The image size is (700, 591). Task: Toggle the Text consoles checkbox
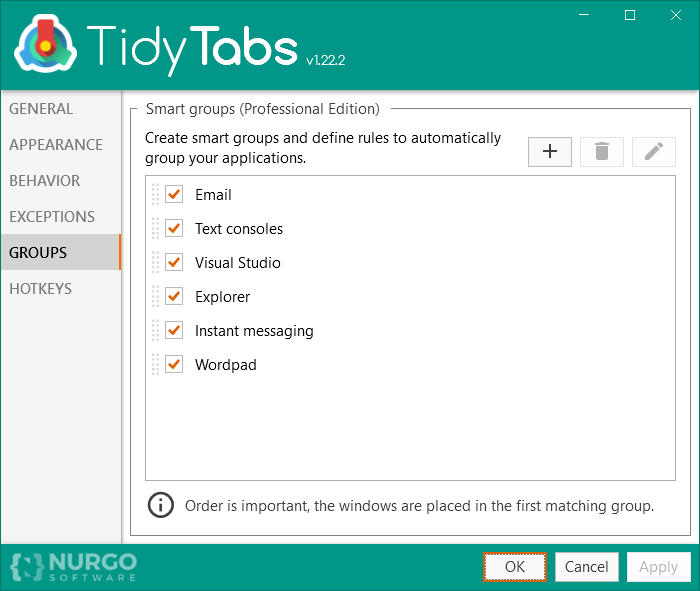[174, 228]
